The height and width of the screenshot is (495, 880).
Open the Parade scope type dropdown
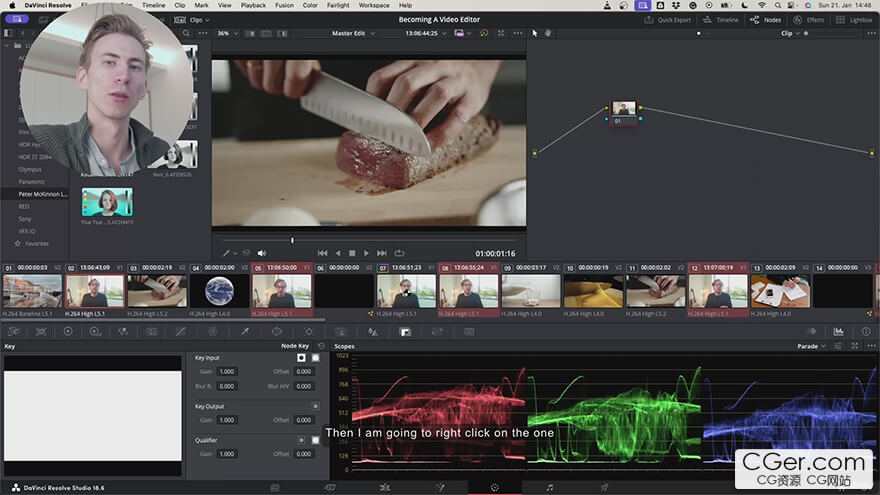point(812,346)
